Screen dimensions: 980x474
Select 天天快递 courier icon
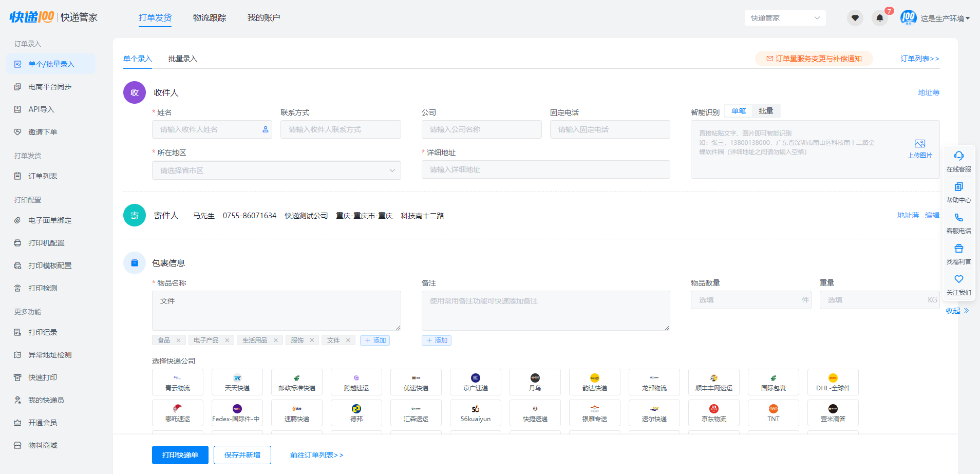[237, 382]
